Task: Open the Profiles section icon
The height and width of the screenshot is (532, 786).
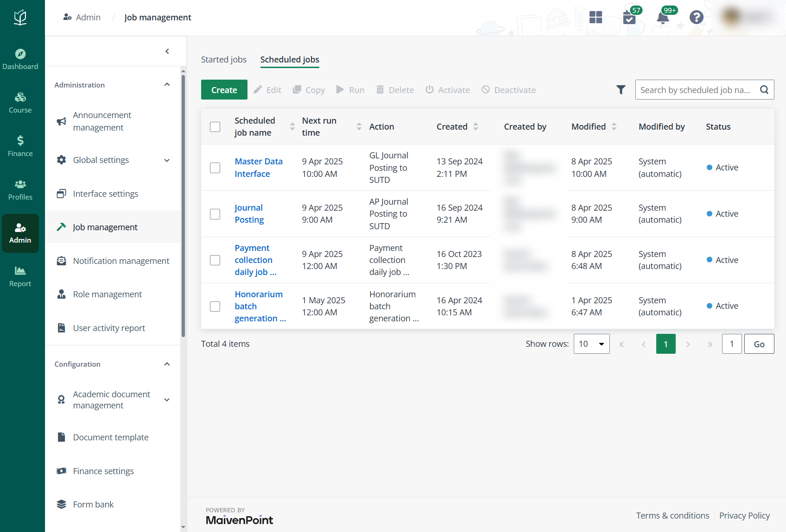Action: pos(20,190)
